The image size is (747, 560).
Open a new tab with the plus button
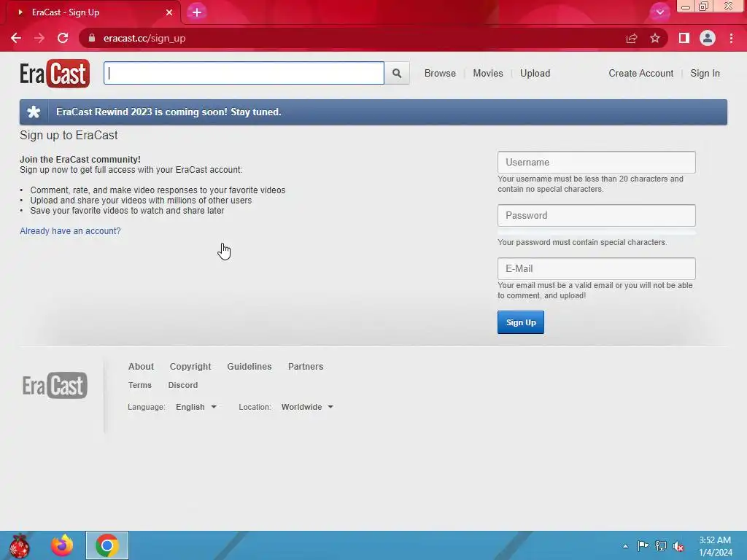pyautogui.click(x=197, y=12)
